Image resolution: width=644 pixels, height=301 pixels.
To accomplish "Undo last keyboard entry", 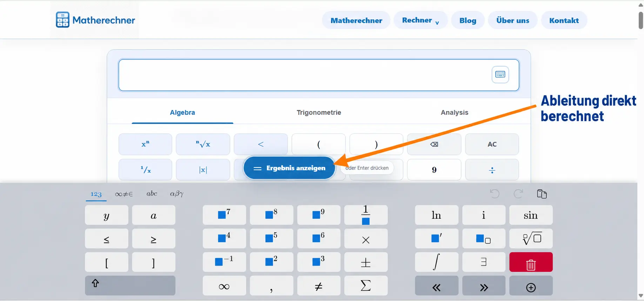I will point(495,194).
